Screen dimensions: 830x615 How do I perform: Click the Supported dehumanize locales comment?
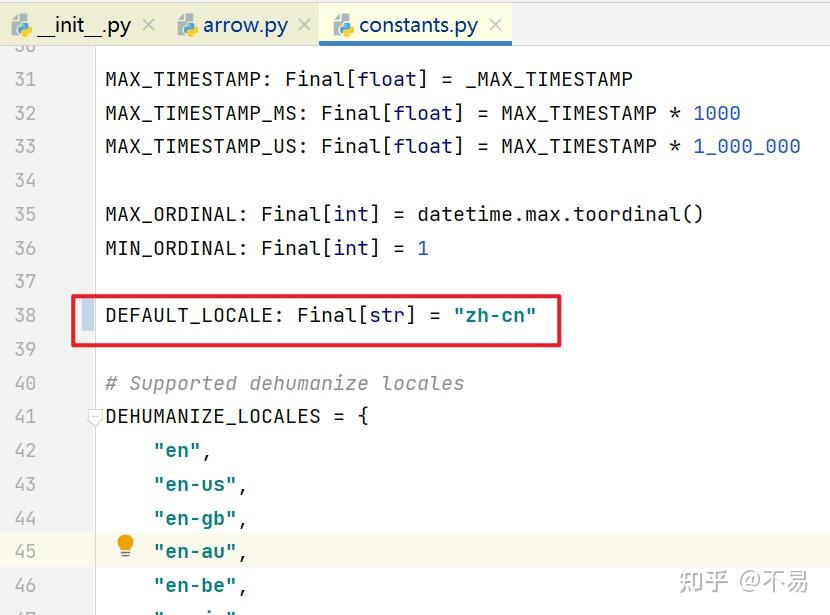(285, 383)
